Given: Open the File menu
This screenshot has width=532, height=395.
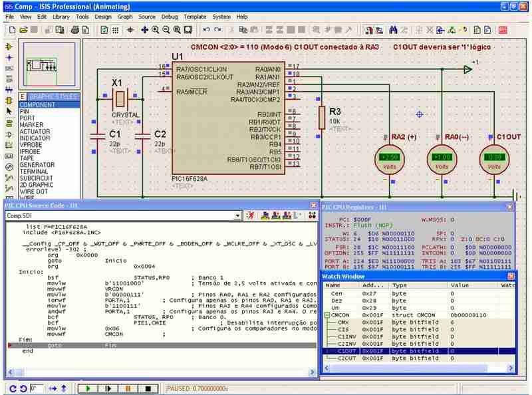Looking at the screenshot, I should tap(9, 17).
